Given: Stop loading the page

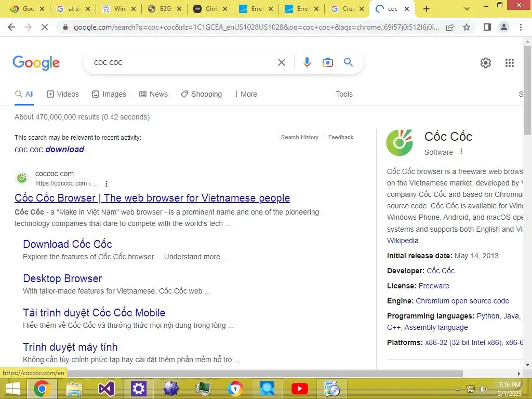Looking at the screenshot, I should pos(45,27).
